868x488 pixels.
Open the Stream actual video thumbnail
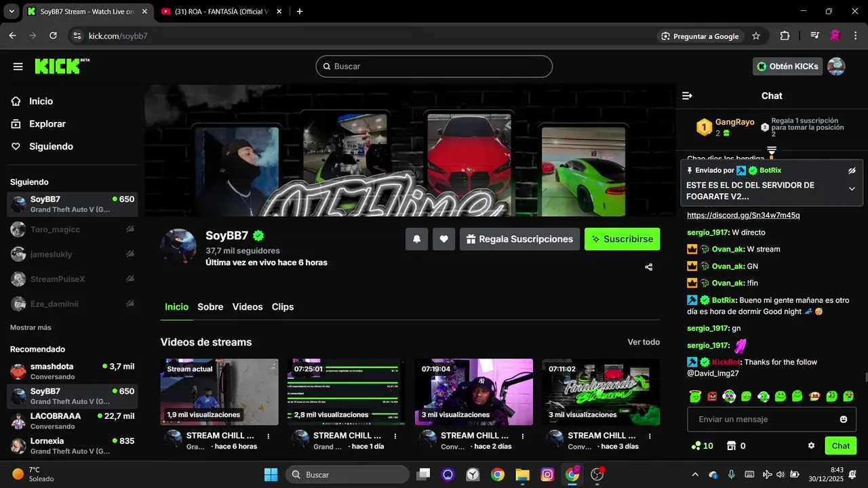pyautogui.click(x=219, y=392)
